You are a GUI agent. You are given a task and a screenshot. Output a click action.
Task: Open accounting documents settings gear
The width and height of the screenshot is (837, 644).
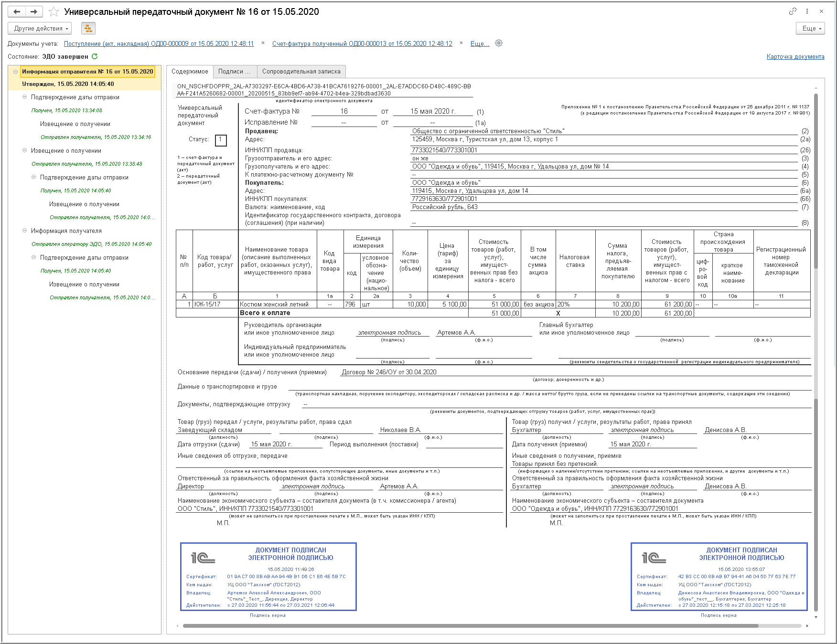coord(499,43)
